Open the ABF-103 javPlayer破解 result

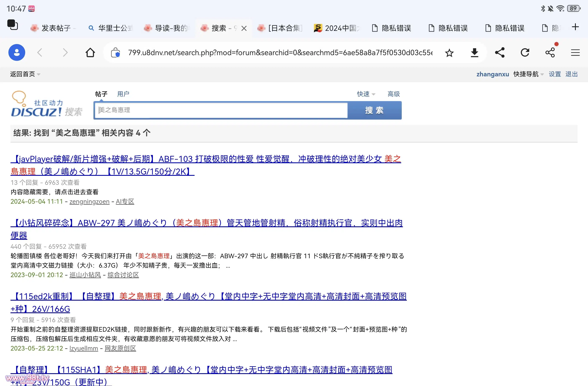coord(206,165)
